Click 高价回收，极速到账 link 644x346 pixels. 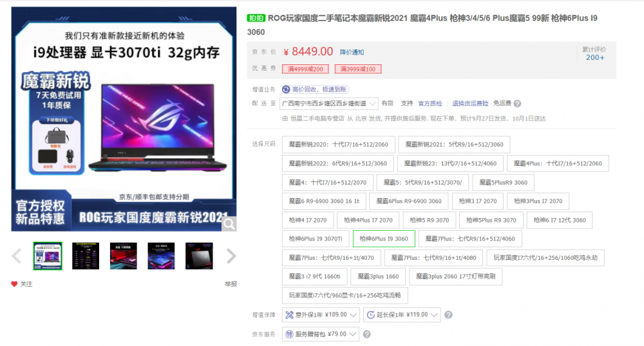coord(319,89)
